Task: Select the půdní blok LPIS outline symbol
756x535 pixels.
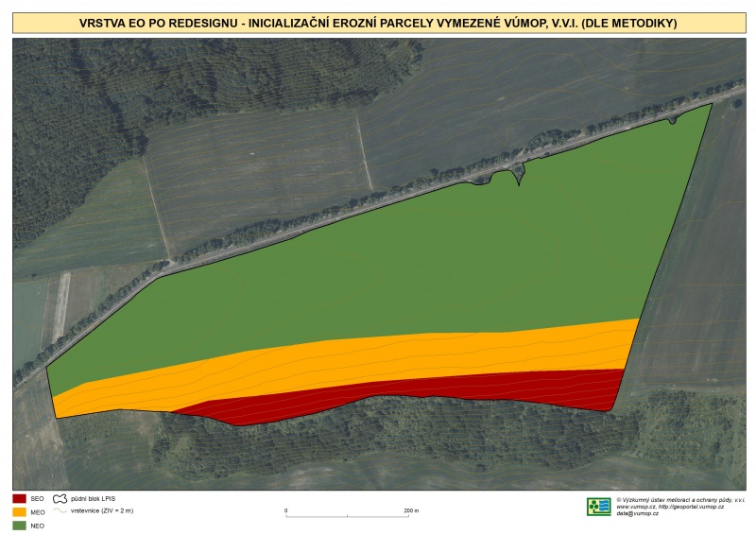Action: 60,498
